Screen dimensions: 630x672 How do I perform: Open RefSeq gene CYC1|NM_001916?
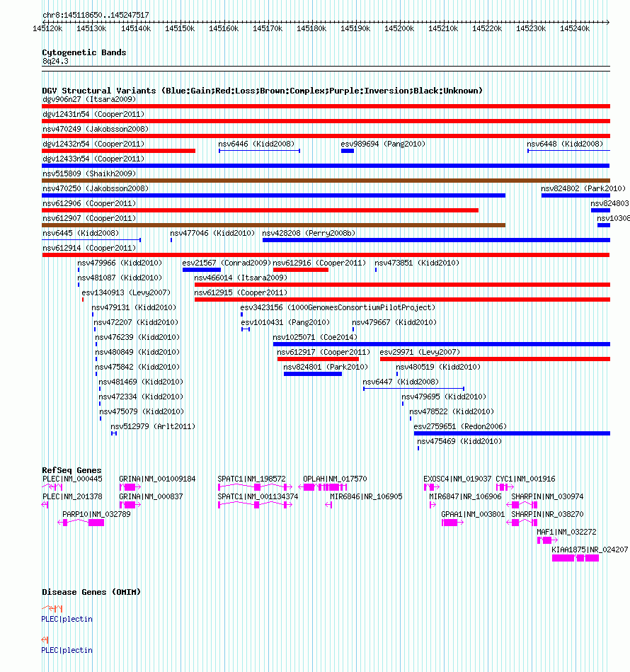505,487
